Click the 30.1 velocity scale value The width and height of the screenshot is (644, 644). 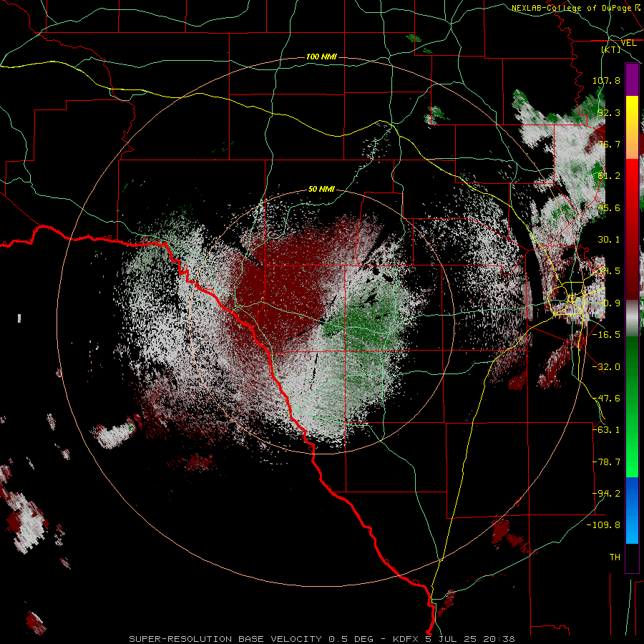click(x=609, y=240)
